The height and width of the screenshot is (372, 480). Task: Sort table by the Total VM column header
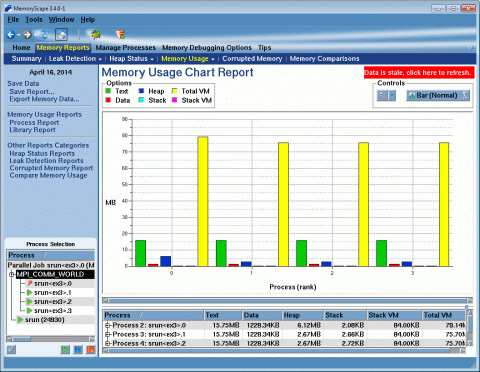tap(444, 315)
